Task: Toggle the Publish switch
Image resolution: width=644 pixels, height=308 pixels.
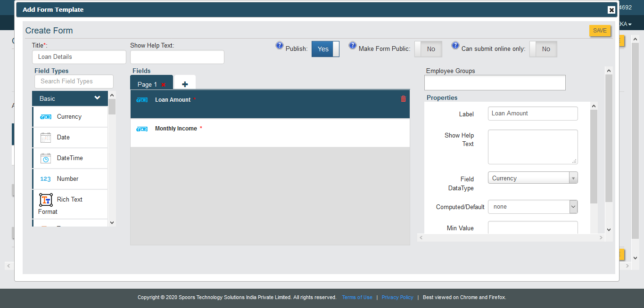Action: pyautogui.click(x=325, y=49)
